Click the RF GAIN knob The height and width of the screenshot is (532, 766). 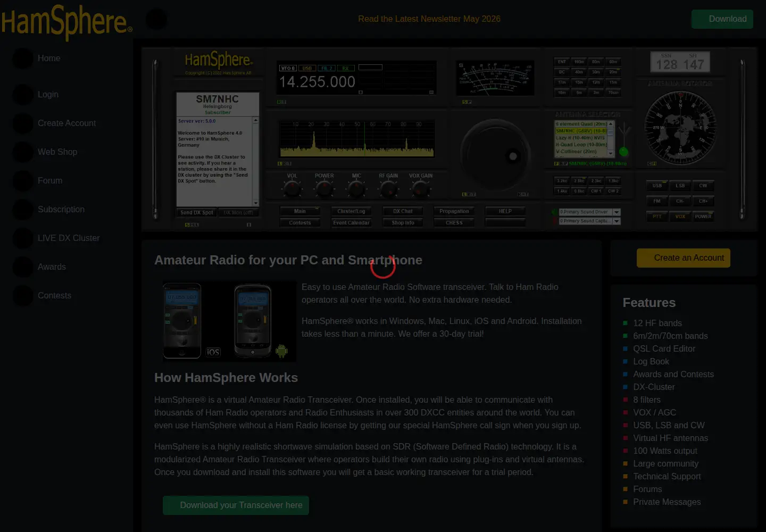[x=388, y=188]
